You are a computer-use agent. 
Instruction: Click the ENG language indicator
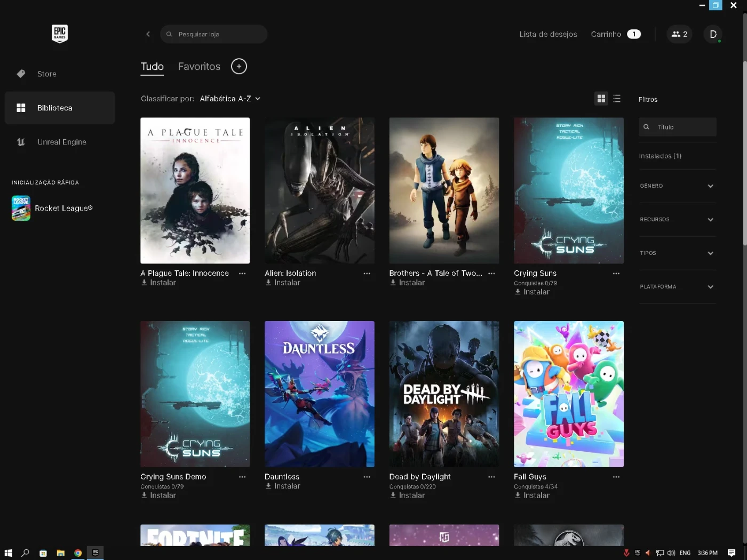685,553
